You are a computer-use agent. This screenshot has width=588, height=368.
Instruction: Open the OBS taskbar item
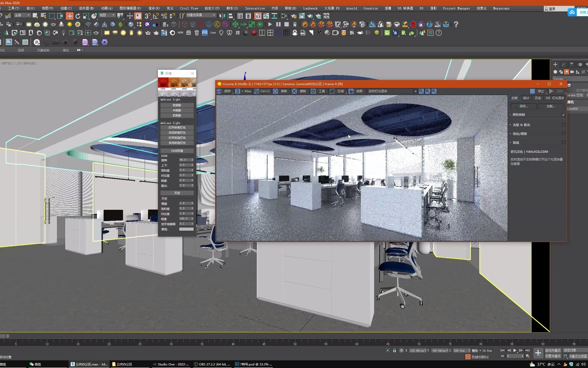(x=212, y=364)
